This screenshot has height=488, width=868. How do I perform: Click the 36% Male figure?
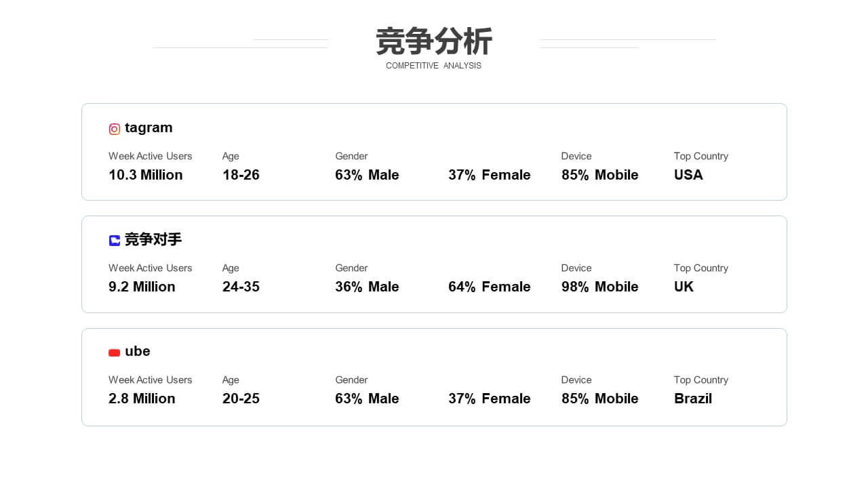(367, 287)
